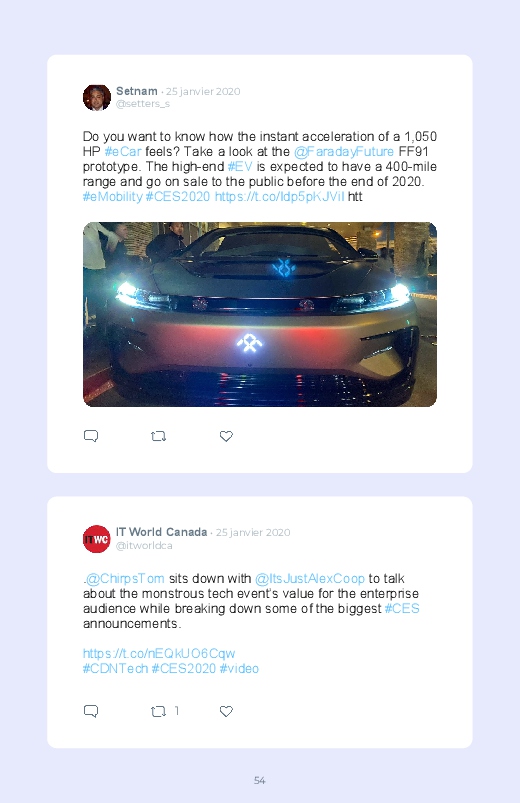Screen dimensions: 520x803
Task: Open the IT World Canada account name
Action: [x=161, y=532]
